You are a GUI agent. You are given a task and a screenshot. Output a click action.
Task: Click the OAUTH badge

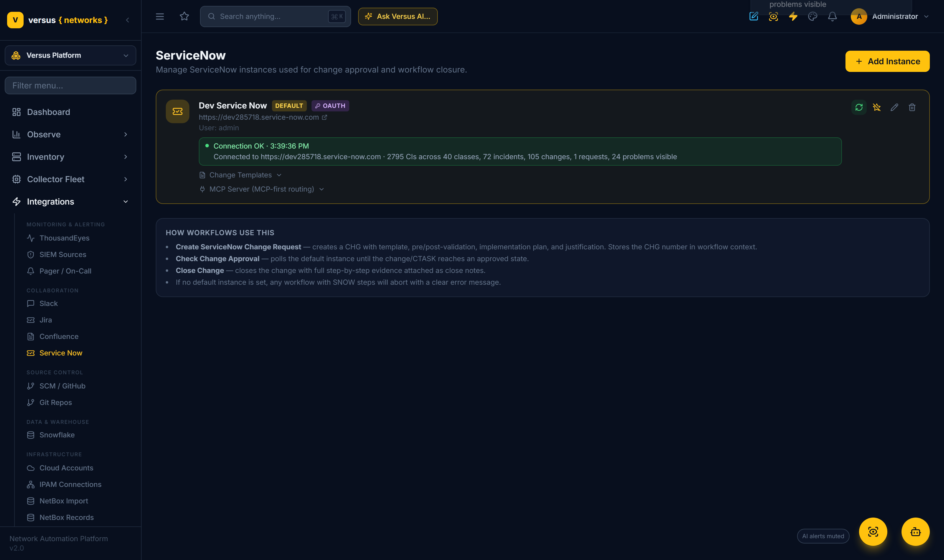click(330, 106)
